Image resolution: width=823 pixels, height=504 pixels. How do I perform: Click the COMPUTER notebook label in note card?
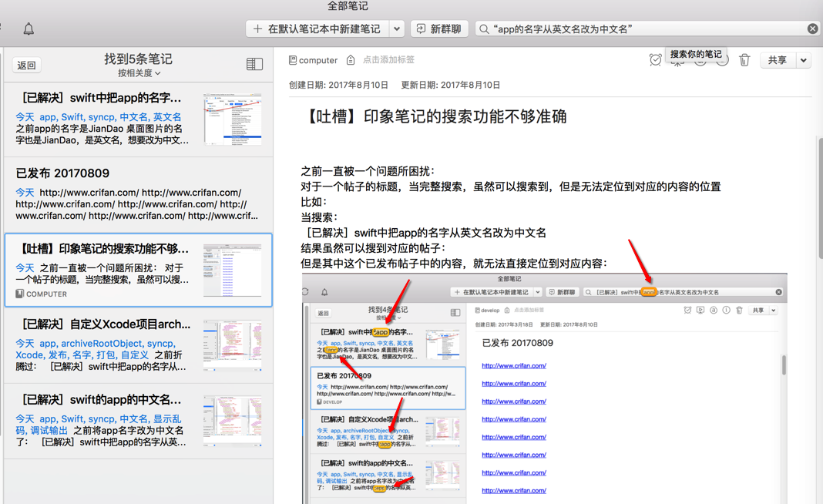[x=42, y=294]
